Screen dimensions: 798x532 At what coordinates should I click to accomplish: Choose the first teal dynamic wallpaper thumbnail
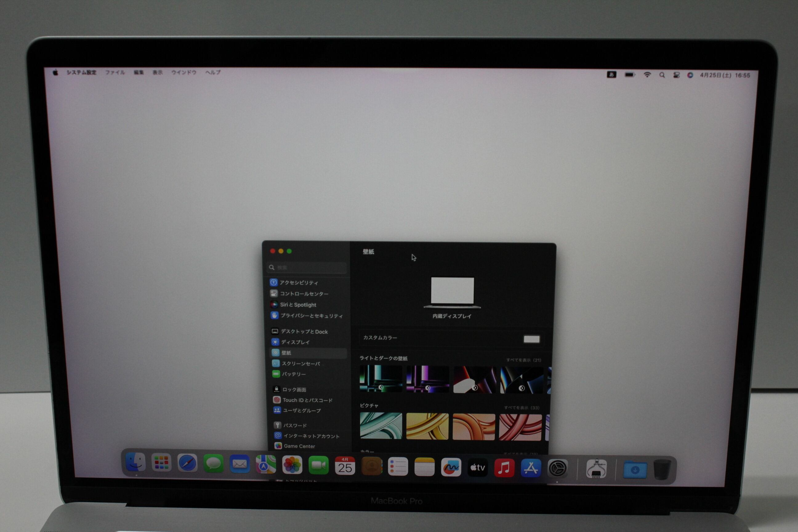click(x=381, y=379)
